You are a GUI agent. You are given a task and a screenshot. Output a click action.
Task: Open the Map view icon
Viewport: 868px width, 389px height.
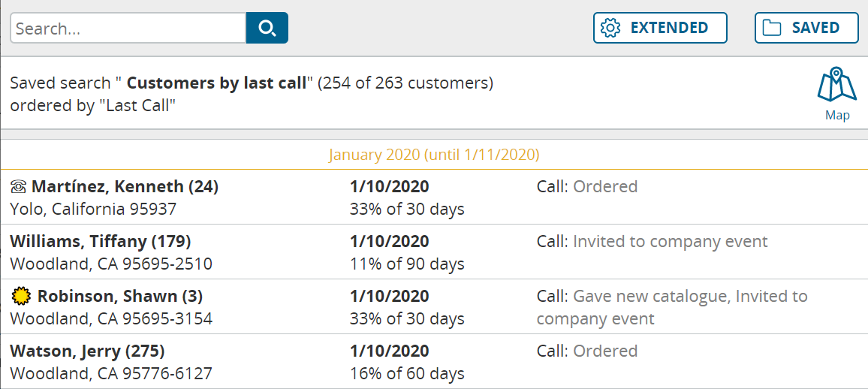pos(837,94)
